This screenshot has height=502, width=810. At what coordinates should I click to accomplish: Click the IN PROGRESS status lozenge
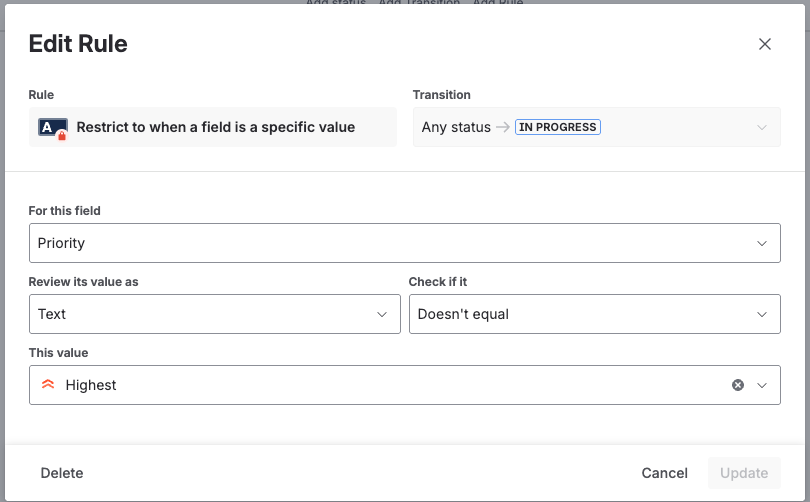click(557, 128)
